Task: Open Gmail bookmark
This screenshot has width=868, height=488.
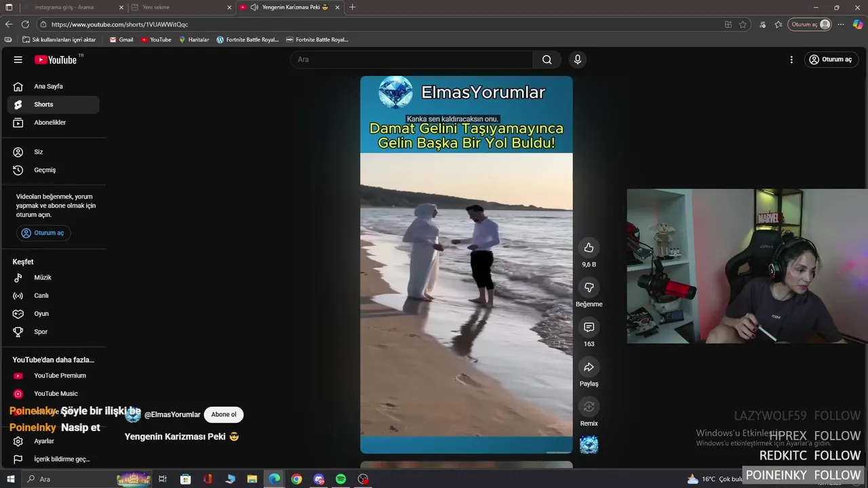Action: (121, 40)
